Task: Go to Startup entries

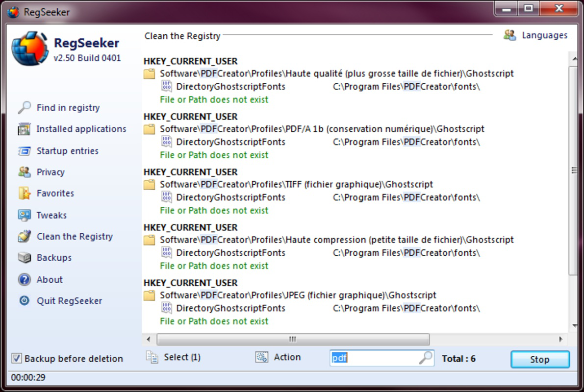Action: tap(67, 151)
